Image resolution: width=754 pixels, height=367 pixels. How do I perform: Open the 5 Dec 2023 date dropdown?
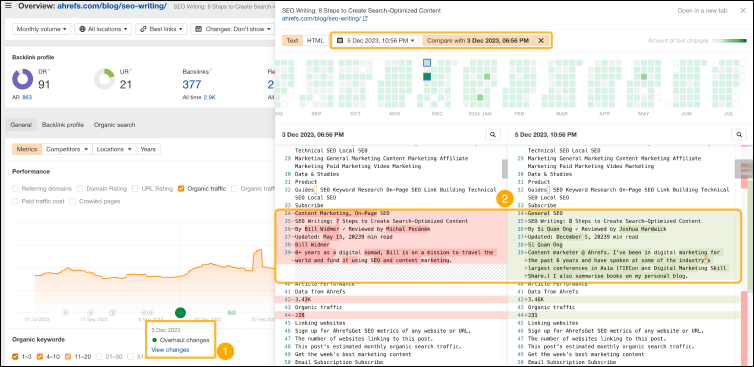376,40
